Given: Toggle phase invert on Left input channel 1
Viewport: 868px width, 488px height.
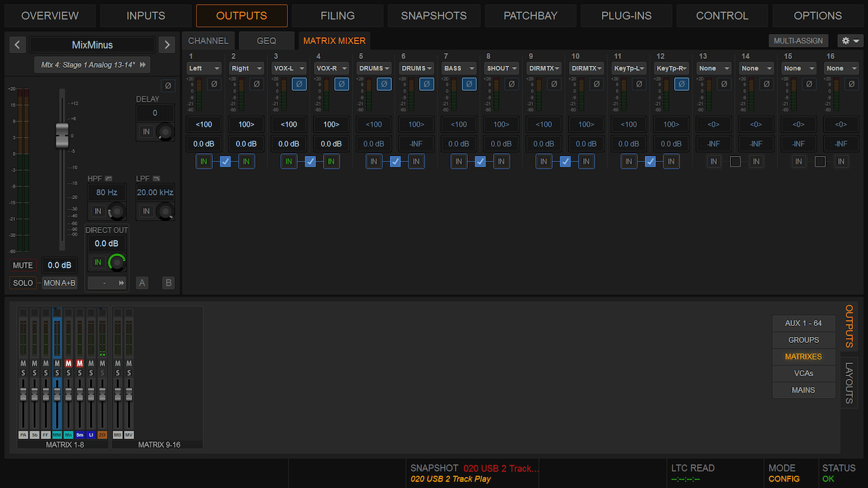Looking at the screenshot, I should (x=214, y=84).
